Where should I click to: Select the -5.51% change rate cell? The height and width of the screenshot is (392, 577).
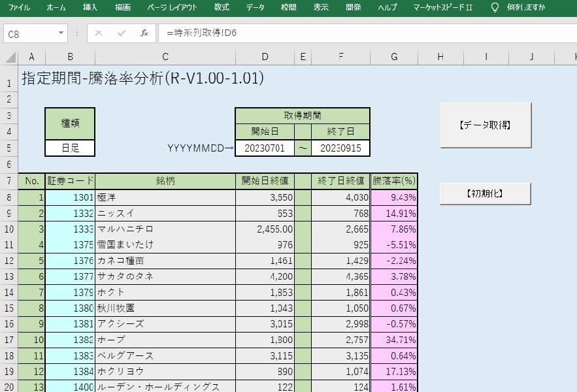click(x=394, y=245)
